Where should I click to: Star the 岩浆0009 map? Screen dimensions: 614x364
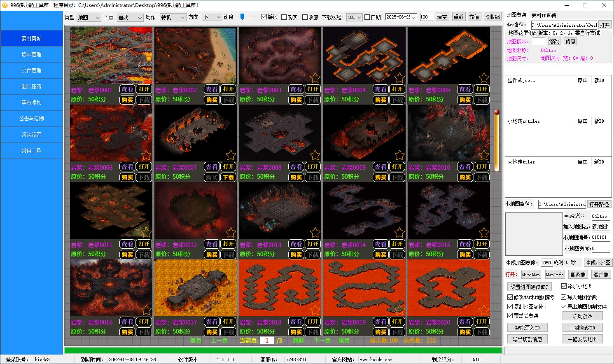pos(399,155)
